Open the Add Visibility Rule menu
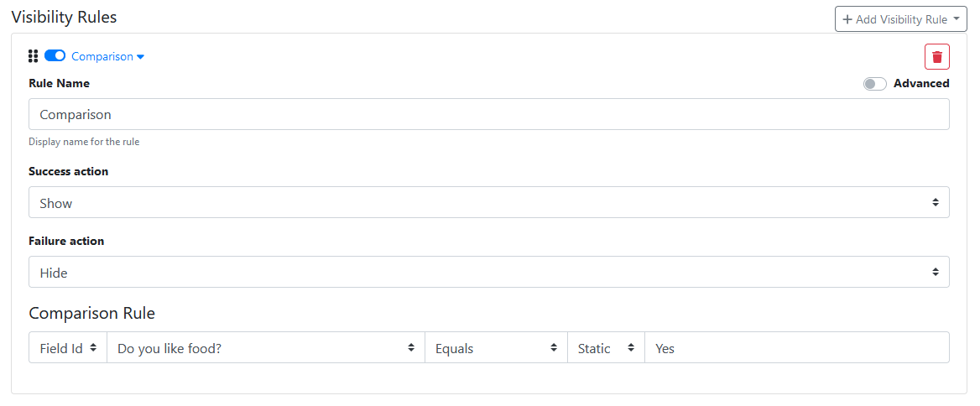The height and width of the screenshot is (406, 980). (x=900, y=19)
